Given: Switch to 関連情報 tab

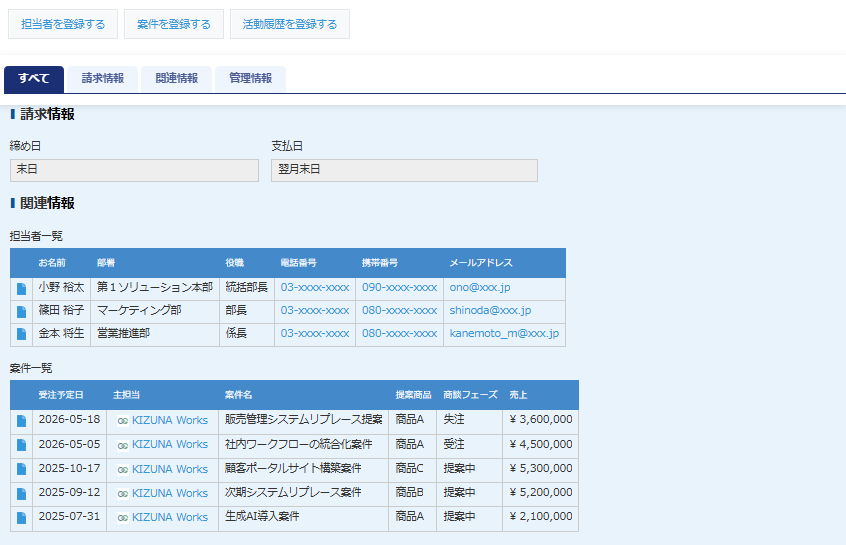Looking at the screenshot, I should click(x=176, y=79).
